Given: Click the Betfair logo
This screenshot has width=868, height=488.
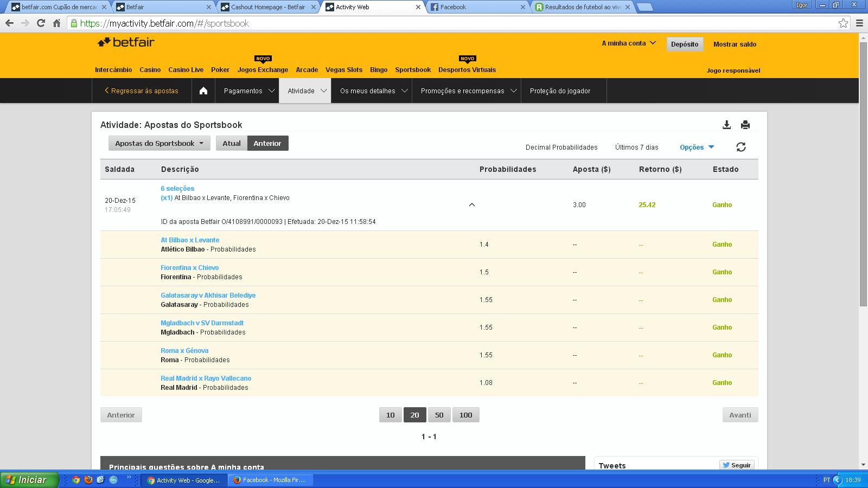Looking at the screenshot, I should [126, 42].
